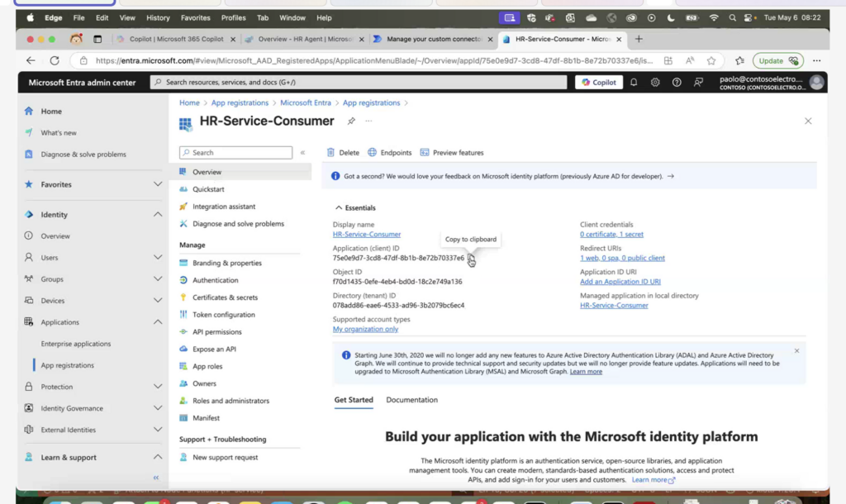Open the Endpoints panel
846x504 pixels.
[x=390, y=153]
